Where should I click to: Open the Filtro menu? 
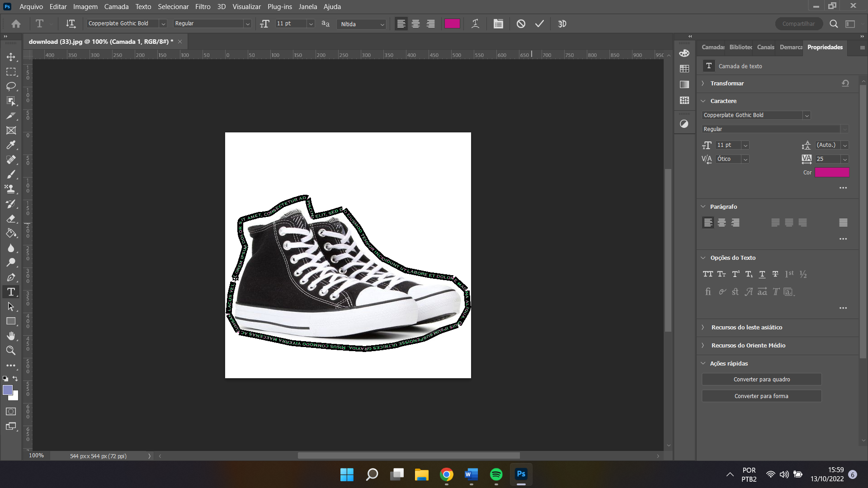click(x=203, y=6)
